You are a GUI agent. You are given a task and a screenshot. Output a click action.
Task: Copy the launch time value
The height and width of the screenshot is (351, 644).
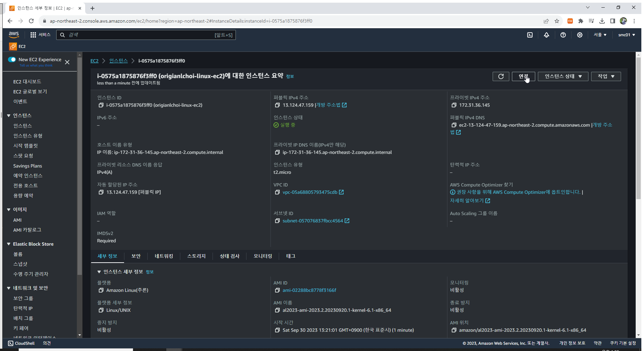pos(277,330)
